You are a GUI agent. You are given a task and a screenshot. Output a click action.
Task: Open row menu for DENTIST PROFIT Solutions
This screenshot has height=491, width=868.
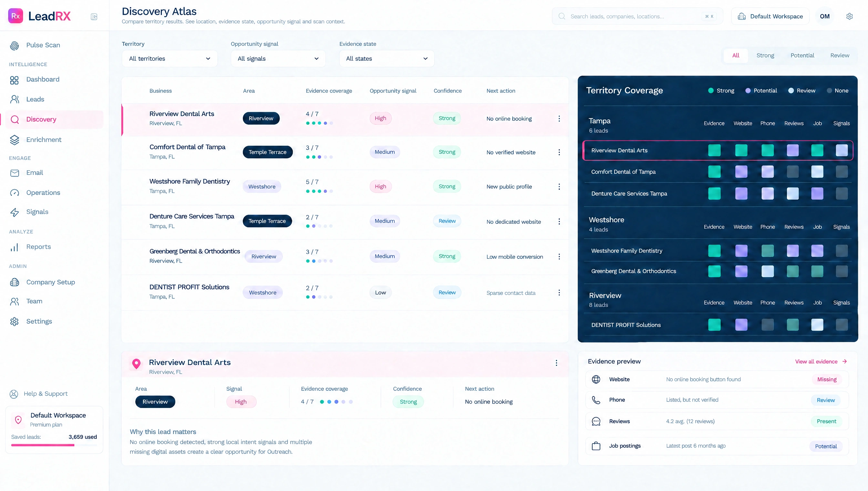(x=559, y=293)
